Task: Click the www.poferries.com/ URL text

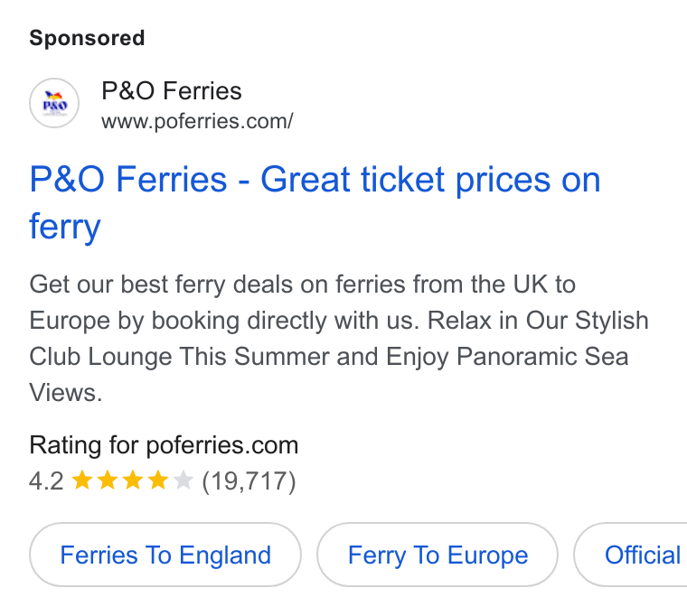Action: click(x=197, y=121)
